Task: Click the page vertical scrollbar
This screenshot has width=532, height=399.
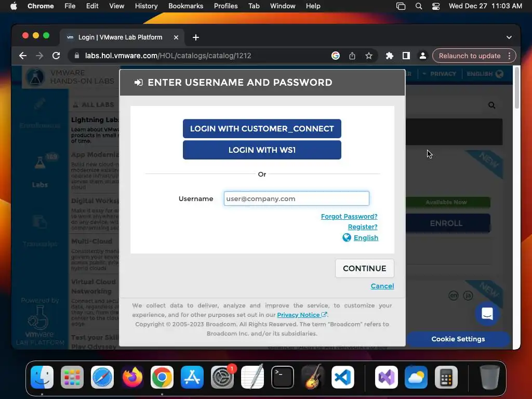Action: click(517, 88)
